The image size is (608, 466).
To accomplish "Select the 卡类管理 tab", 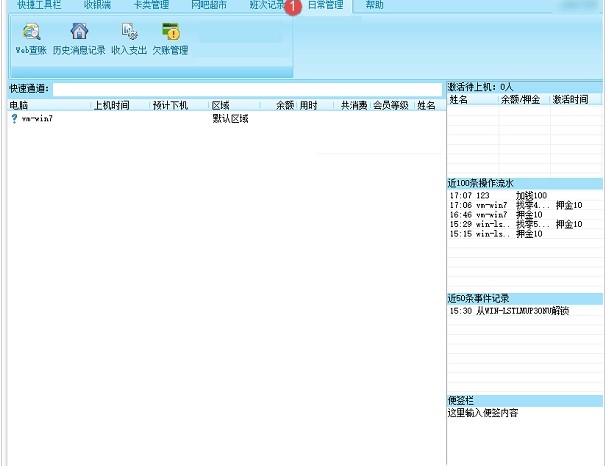I will (151, 5).
